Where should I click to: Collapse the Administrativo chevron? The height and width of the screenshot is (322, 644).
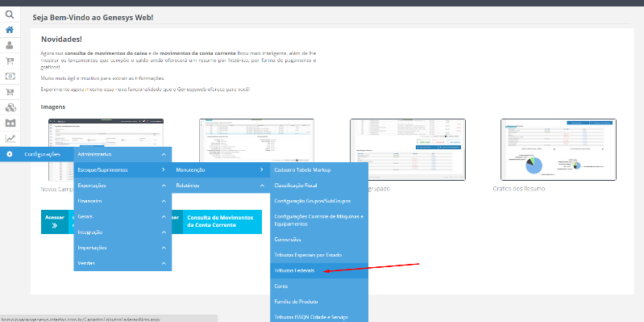click(164, 155)
